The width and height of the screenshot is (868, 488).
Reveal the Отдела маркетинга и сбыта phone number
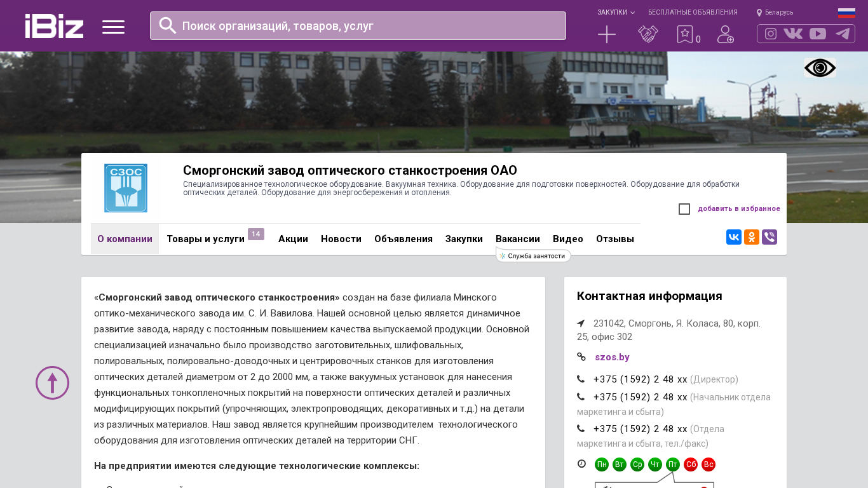(641, 429)
